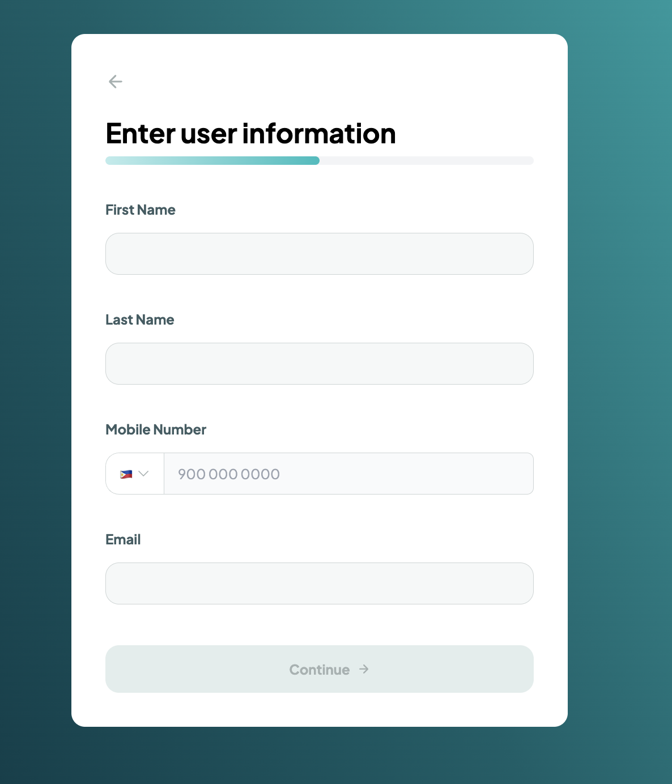Expand the country code chevron
This screenshot has width=672, height=784.
[143, 474]
